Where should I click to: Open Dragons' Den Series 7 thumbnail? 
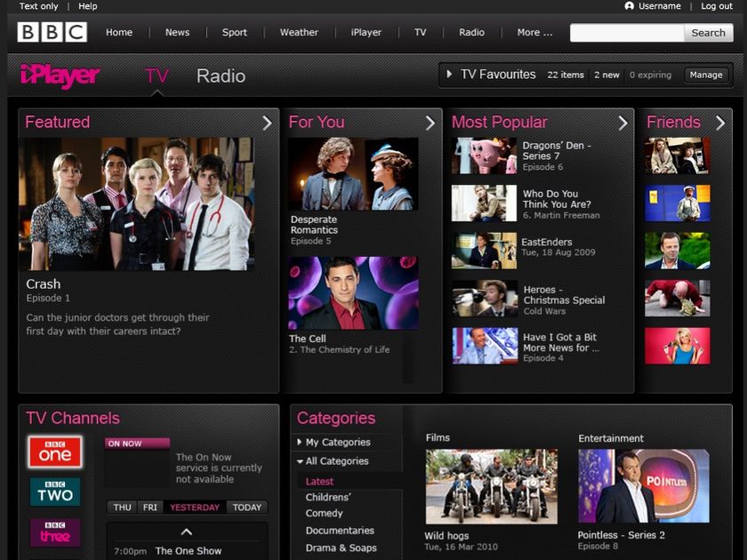coord(484,156)
